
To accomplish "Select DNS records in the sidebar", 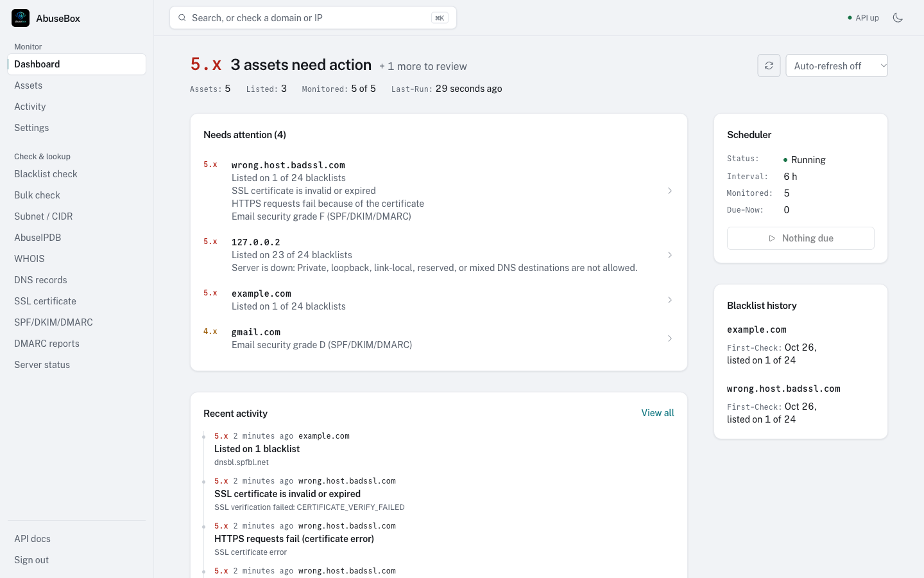I will pyautogui.click(x=77, y=280).
